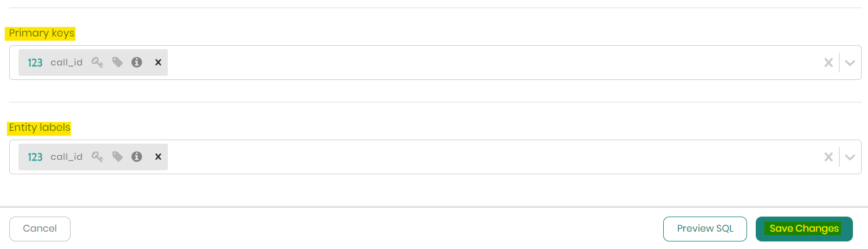
Task: Select the call_id text in Entity labels
Action: point(67,157)
